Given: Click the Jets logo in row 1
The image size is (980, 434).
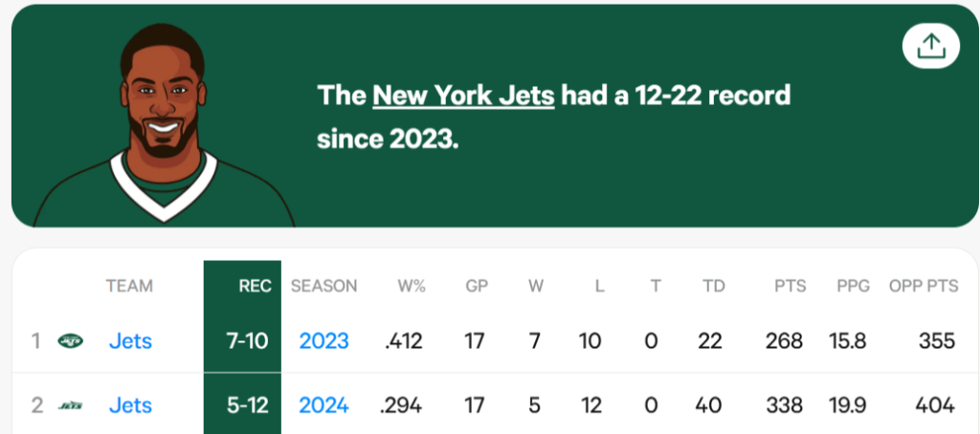Looking at the screenshot, I should point(70,340).
